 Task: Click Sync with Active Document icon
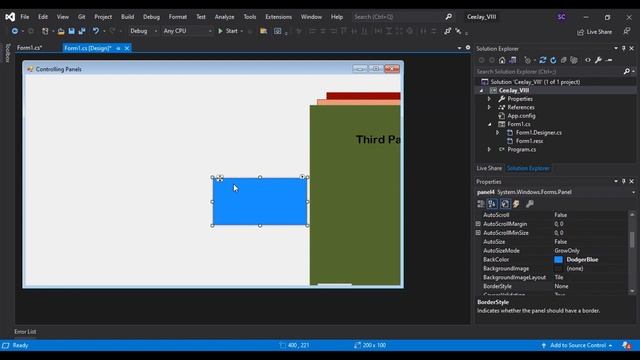(542, 60)
